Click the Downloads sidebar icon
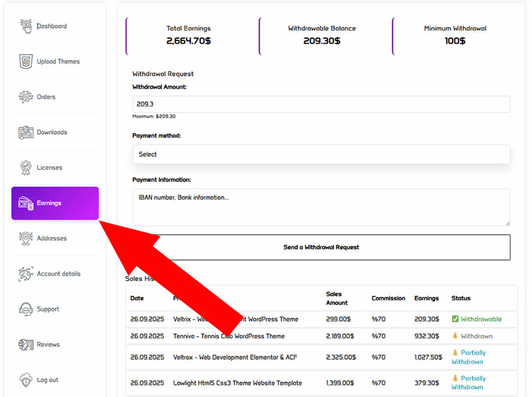Image resolution: width=532 pixels, height=397 pixels. (x=26, y=132)
